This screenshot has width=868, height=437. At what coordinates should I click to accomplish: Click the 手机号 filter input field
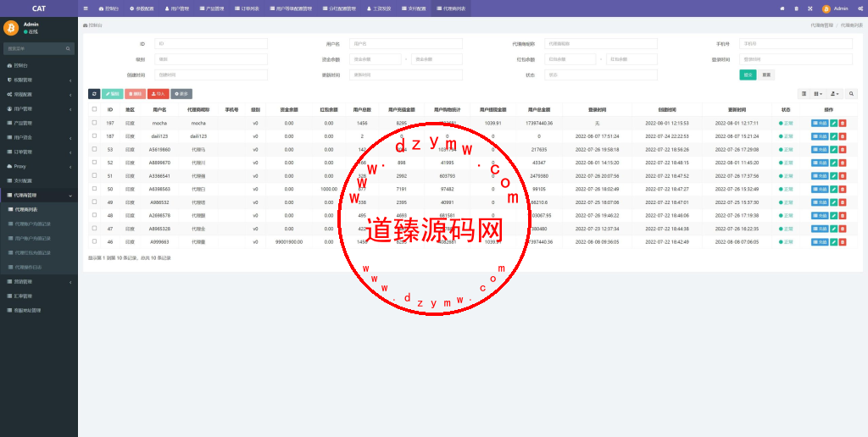coord(796,44)
